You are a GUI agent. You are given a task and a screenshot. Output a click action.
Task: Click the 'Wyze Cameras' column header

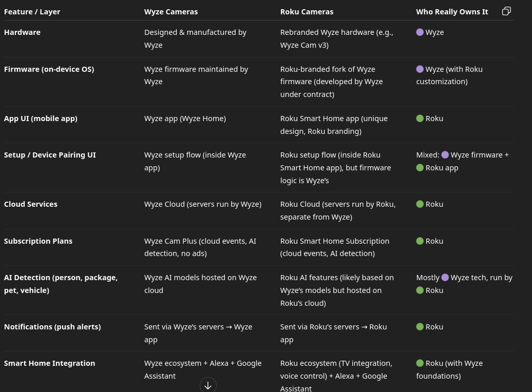[171, 12]
